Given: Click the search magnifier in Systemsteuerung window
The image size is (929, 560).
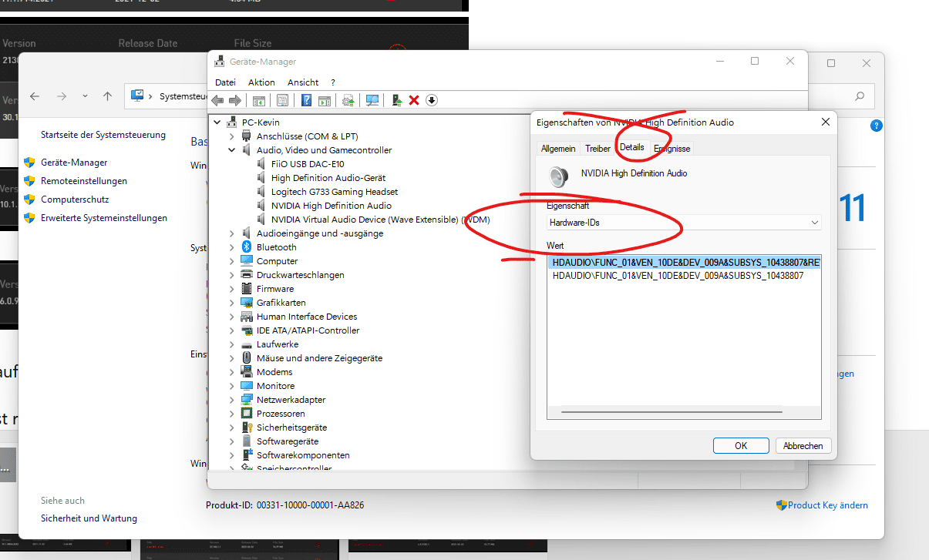Looking at the screenshot, I should tap(860, 96).
